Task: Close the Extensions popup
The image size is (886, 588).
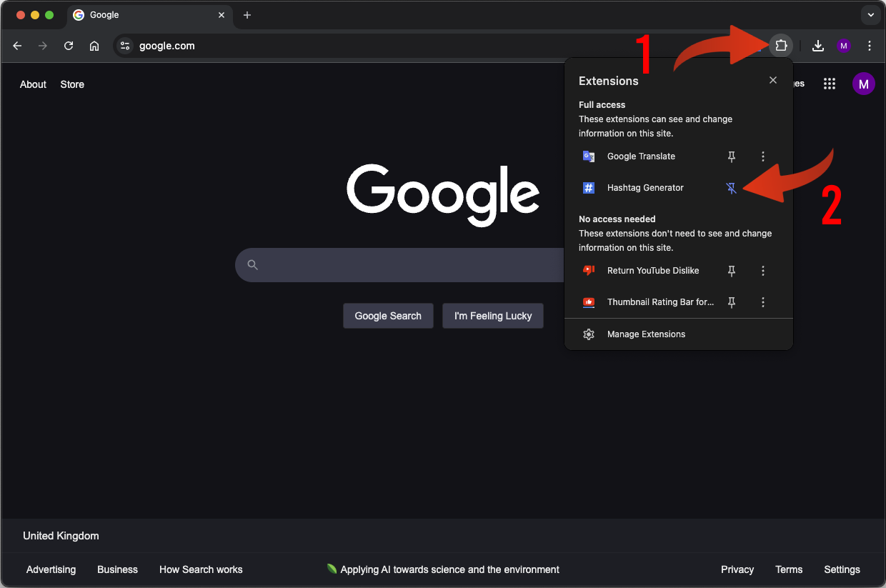Action: pyautogui.click(x=773, y=81)
